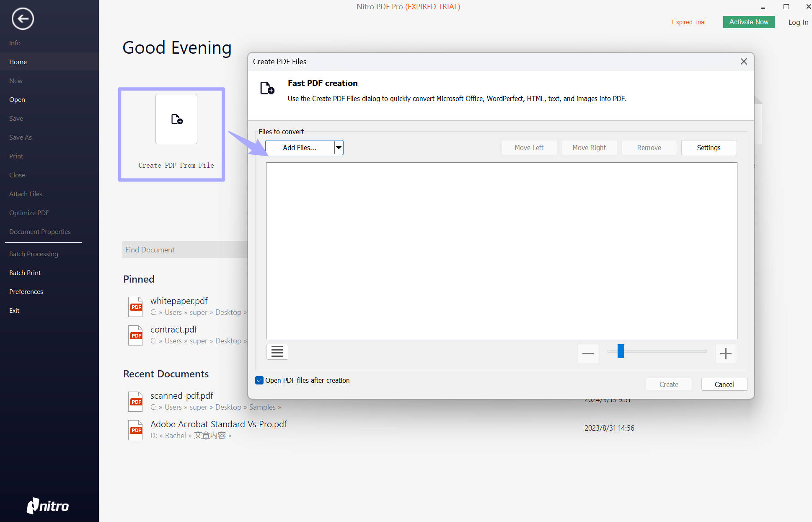This screenshot has height=522, width=812.
Task: Click the plus zoom-in thumbnail icon
Action: coord(726,353)
